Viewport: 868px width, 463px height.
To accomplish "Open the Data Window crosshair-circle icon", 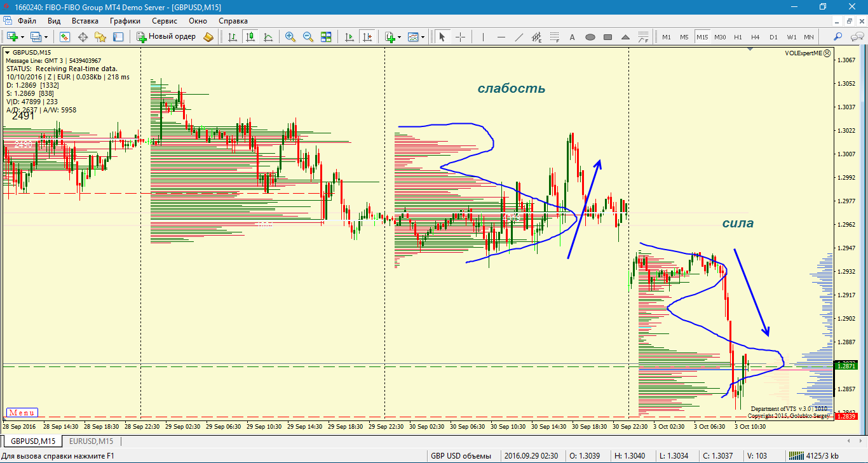I will point(83,37).
